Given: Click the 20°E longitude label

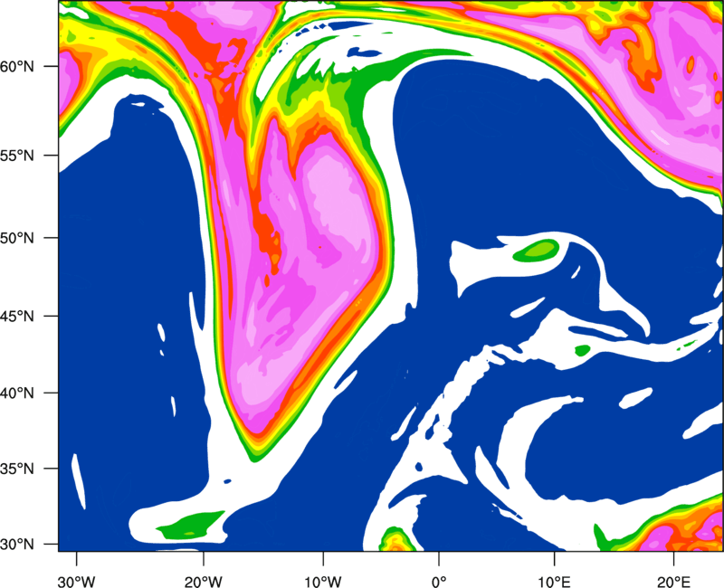Looking at the screenshot, I should [x=673, y=582].
